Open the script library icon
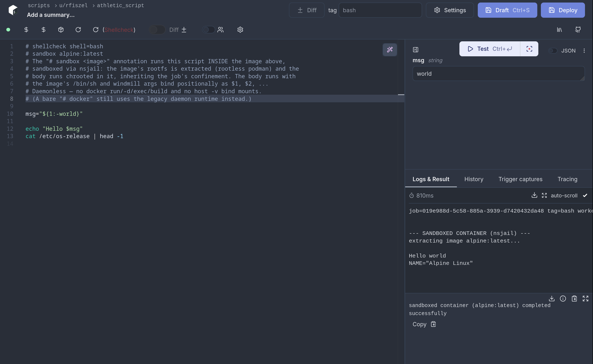 click(559, 30)
